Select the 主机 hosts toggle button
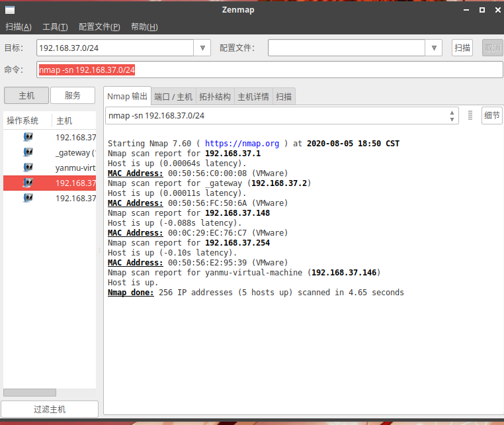Viewport: 504px width, 425px height. coord(26,95)
